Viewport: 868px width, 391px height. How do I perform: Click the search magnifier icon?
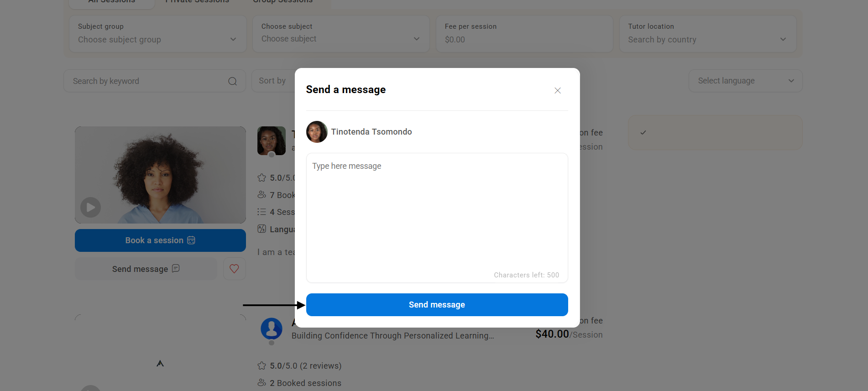pyautogui.click(x=232, y=81)
